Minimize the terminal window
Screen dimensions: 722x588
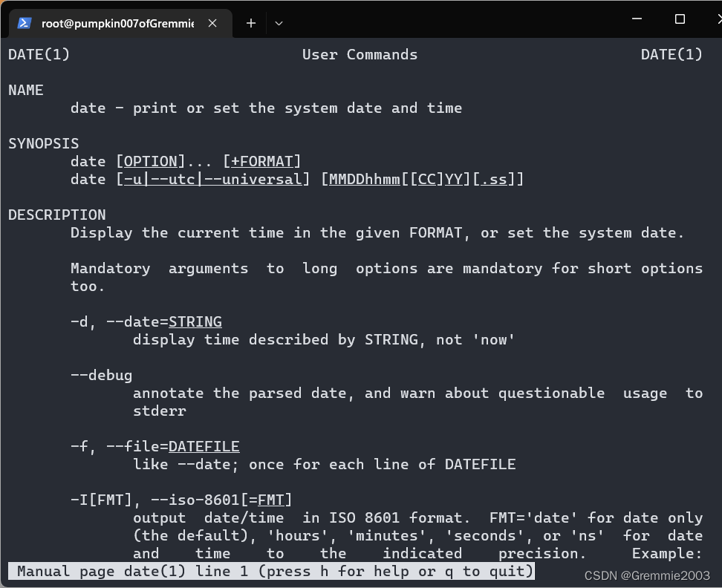pyautogui.click(x=637, y=19)
